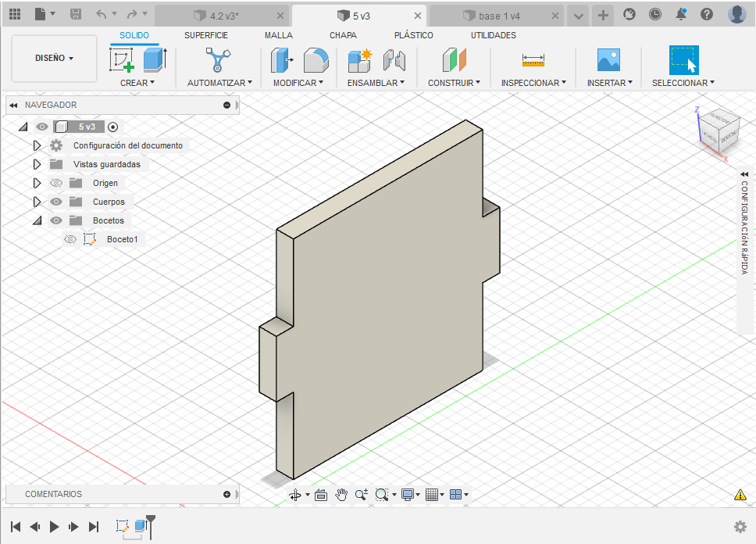Activate the 5 v3 component radio button
The image size is (756, 544).
(112, 127)
